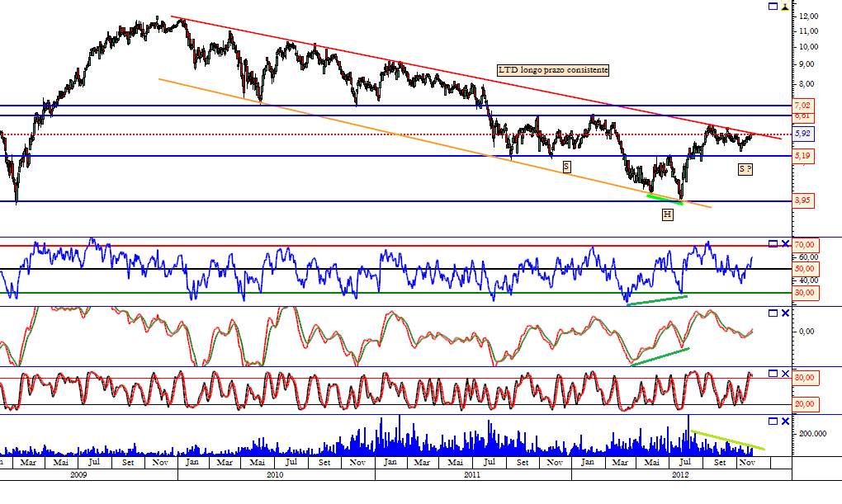The image size is (842, 504).
Task: Click the hourglass icon beside price chart
Action: coord(785,7)
